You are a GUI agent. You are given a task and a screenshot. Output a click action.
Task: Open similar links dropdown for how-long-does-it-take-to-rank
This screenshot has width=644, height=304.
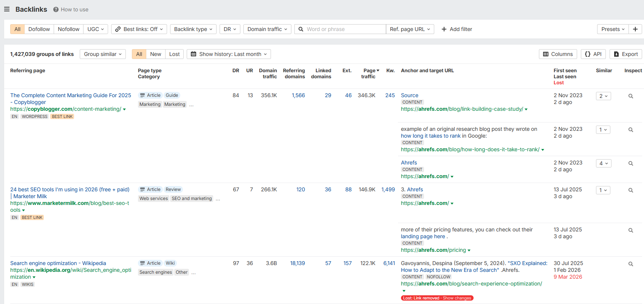click(603, 130)
